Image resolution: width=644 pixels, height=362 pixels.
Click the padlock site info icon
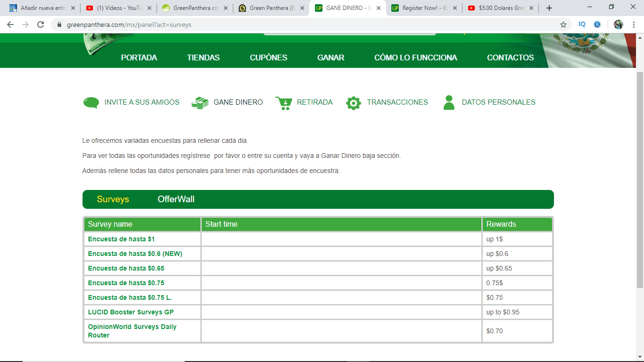59,25
